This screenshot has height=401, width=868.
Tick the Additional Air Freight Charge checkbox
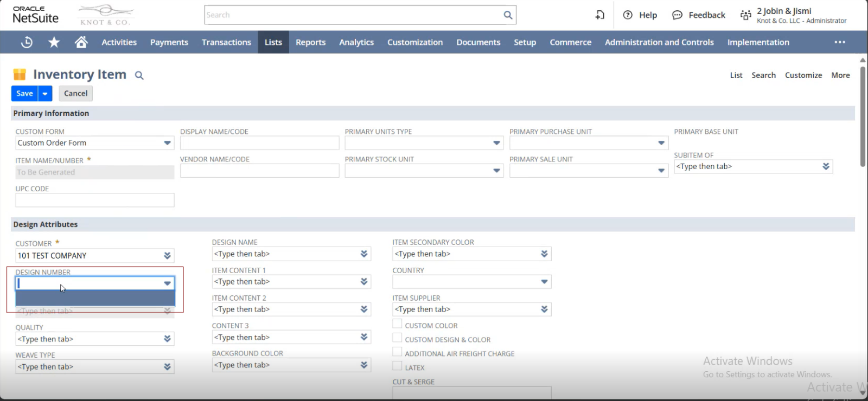(398, 352)
